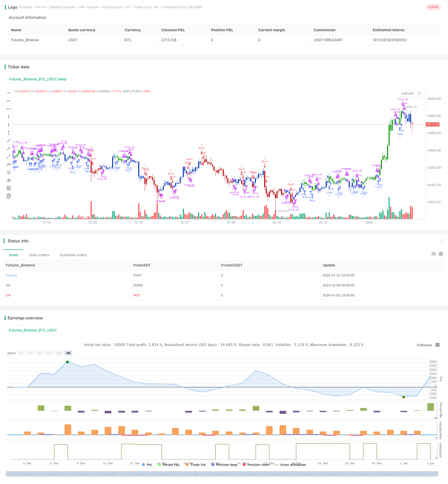Set earnings chart zoom to 24h

59,353
